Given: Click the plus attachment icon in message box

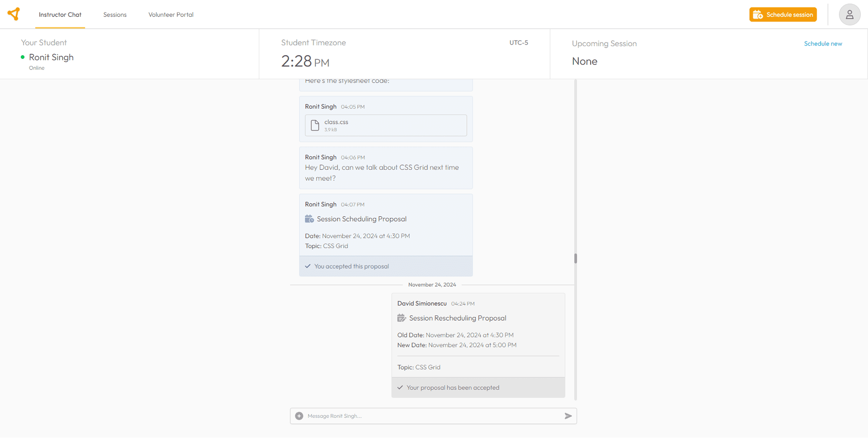Looking at the screenshot, I should (299, 416).
